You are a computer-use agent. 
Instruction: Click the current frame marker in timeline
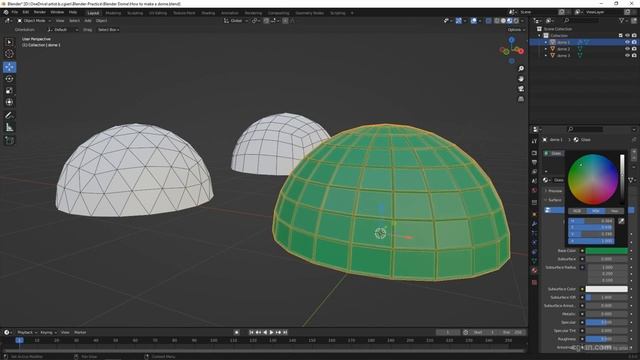19,340
